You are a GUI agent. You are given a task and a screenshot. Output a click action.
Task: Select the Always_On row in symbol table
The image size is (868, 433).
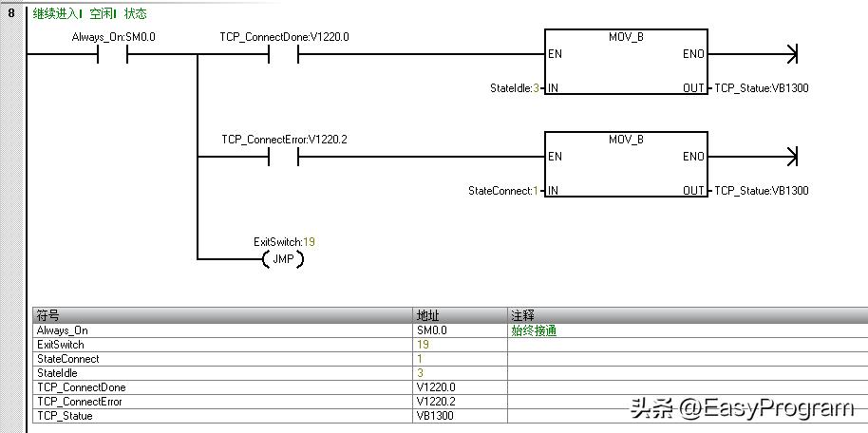[x=450, y=330]
